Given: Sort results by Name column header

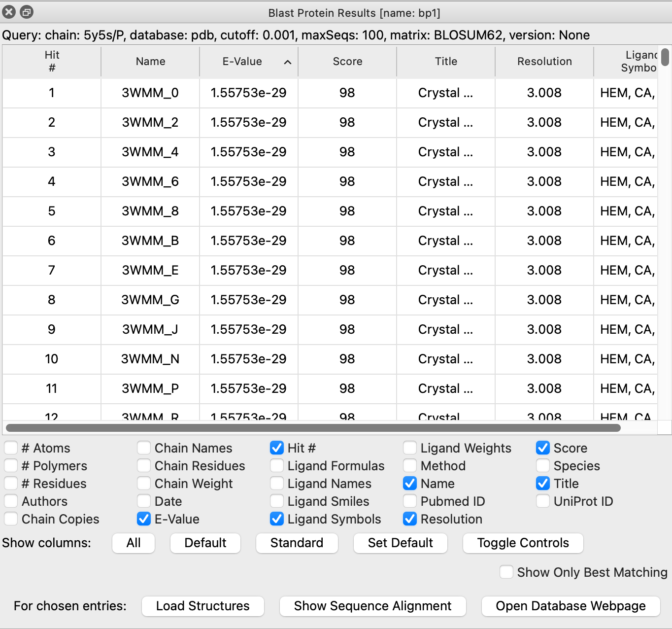Looking at the screenshot, I should (150, 62).
